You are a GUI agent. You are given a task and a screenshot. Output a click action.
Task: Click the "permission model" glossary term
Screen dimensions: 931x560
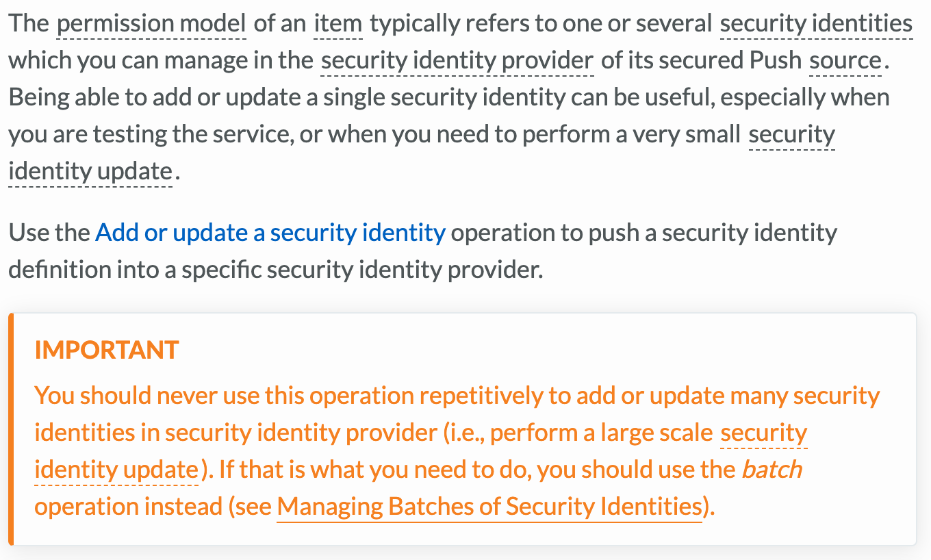[x=151, y=24]
